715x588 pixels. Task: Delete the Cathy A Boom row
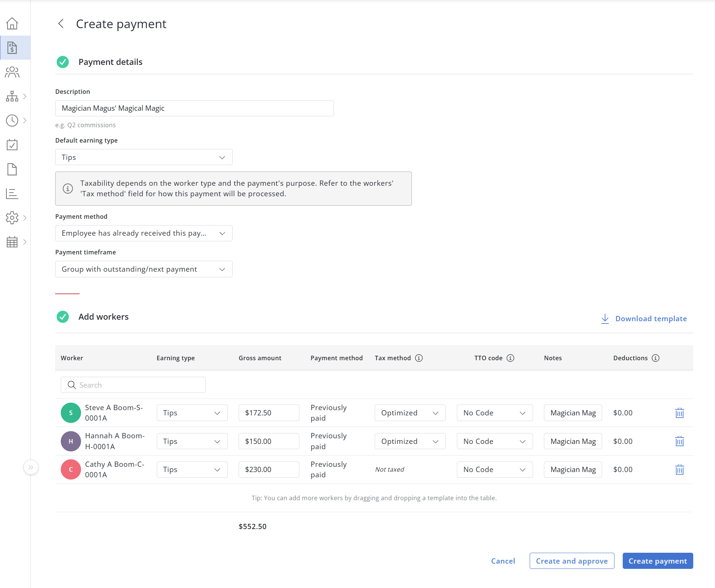680,469
